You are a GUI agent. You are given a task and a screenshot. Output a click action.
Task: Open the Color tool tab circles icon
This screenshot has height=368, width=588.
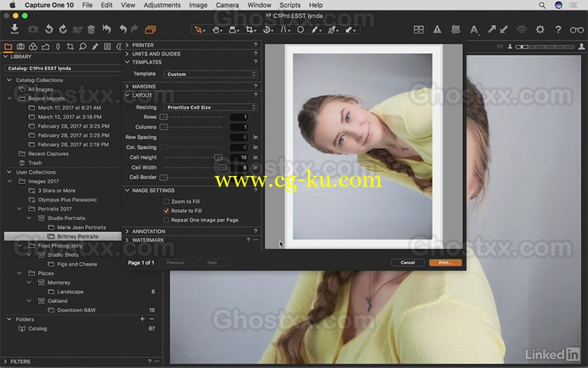pyautogui.click(x=33, y=46)
